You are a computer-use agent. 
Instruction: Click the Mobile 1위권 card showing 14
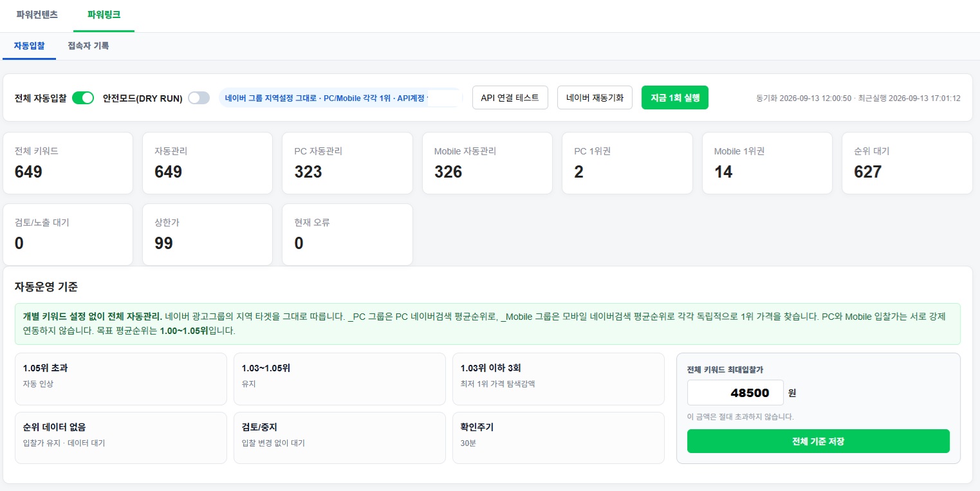point(768,163)
